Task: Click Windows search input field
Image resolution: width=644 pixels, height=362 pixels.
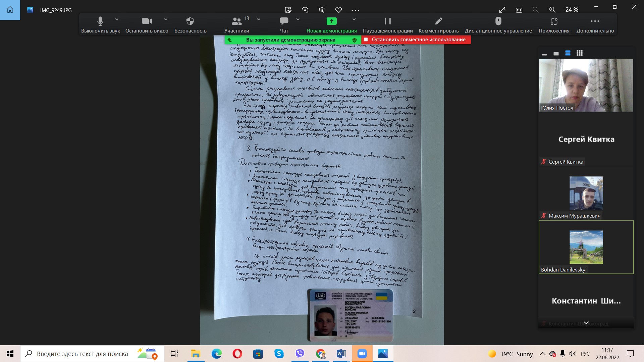Action: (x=83, y=354)
